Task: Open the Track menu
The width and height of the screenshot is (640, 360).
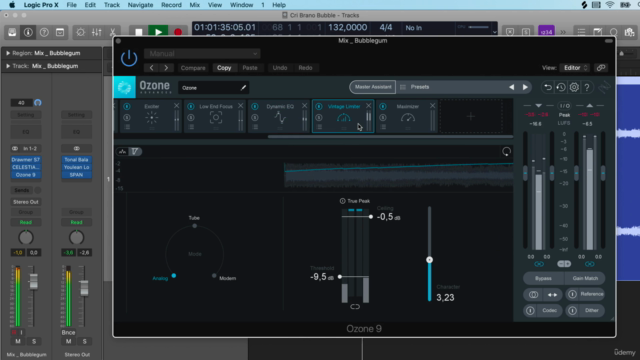Action: pos(111,5)
